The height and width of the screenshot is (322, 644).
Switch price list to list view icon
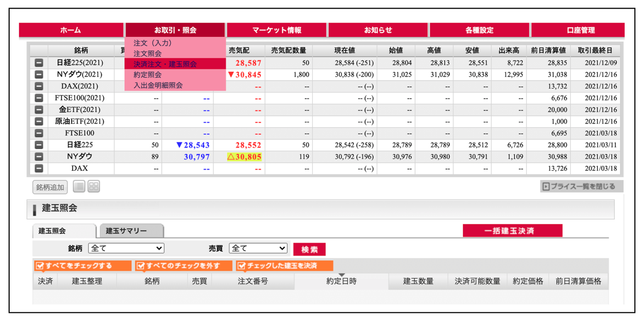[79, 187]
